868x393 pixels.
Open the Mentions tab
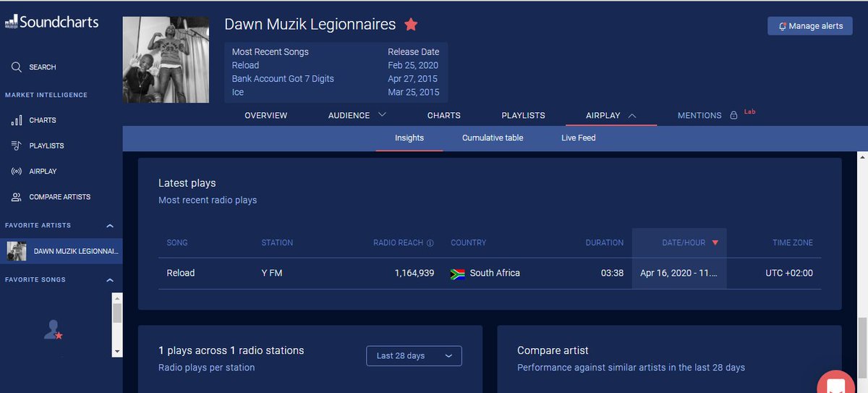(x=699, y=115)
